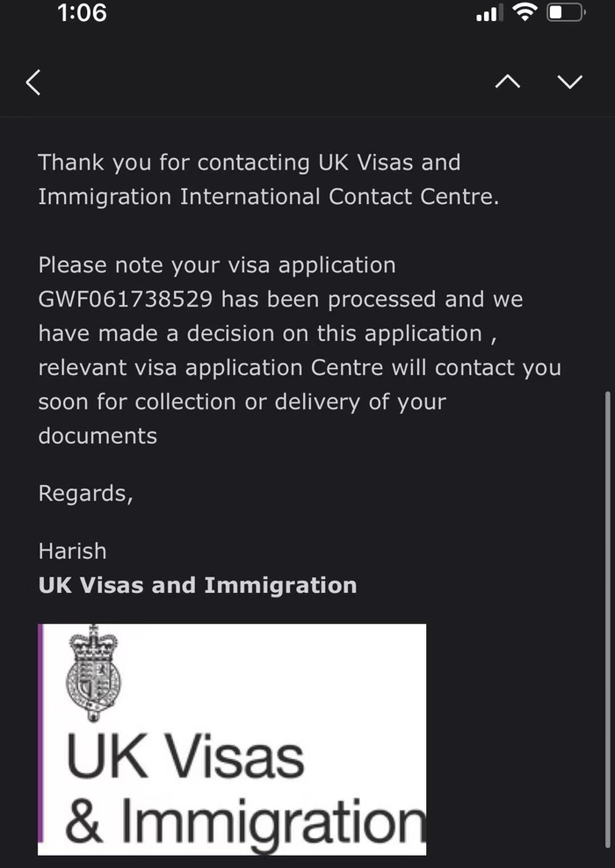Collapse the email using the up navigation arrow

pos(508,80)
